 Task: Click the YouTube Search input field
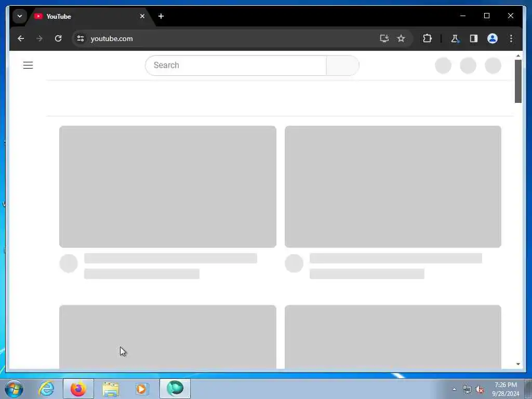pyautogui.click(x=236, y=65)
